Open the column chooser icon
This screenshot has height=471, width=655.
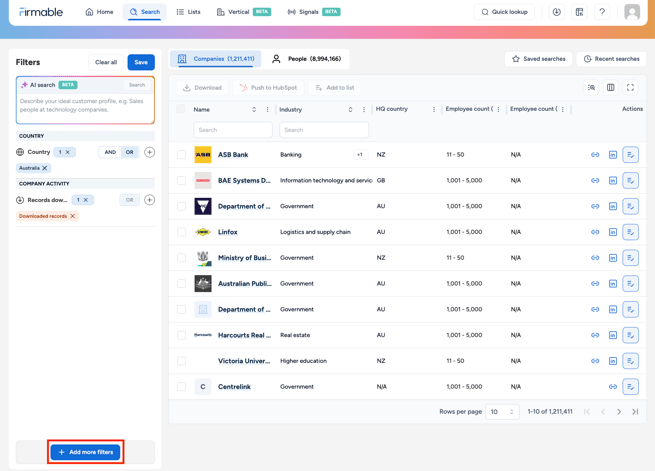tap(611, 87)
